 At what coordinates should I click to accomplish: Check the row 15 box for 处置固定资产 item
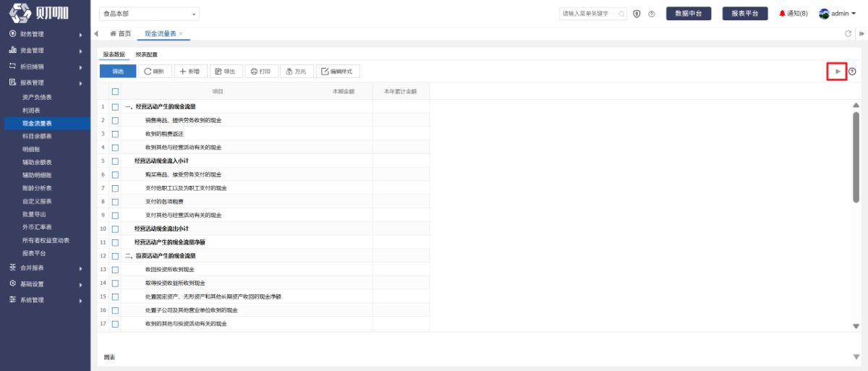[x=115, y=297]
